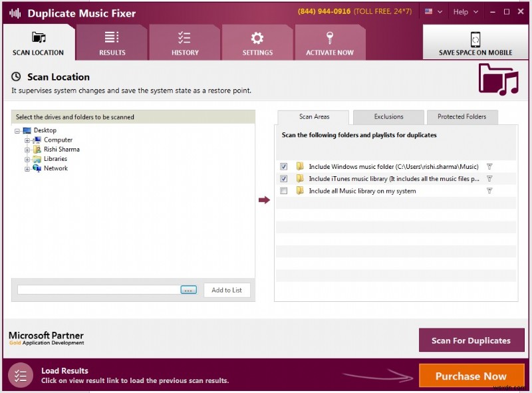Screen dimensions: 532x393
Task: Click the Purchase Now button
Action: point(471,376)
